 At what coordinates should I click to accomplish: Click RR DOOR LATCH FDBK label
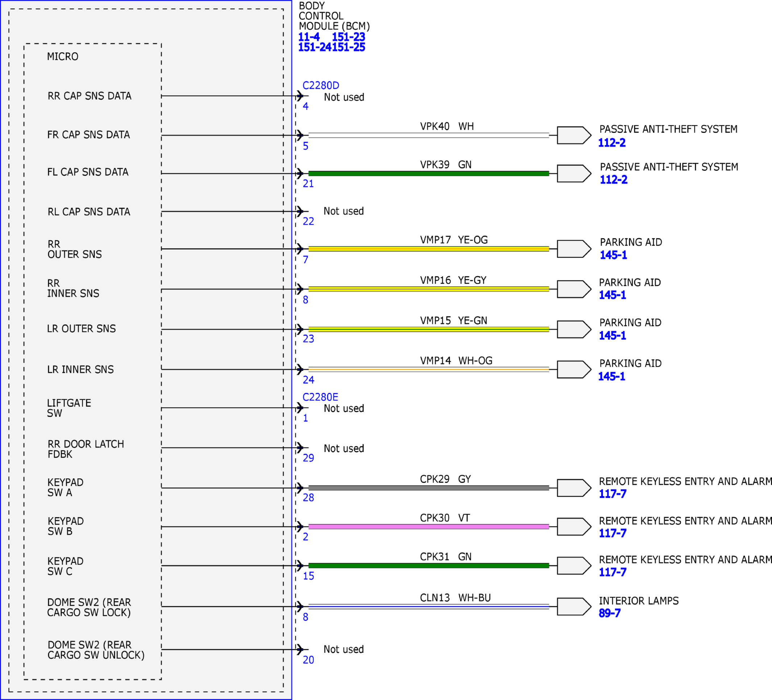tap(86, 449)
